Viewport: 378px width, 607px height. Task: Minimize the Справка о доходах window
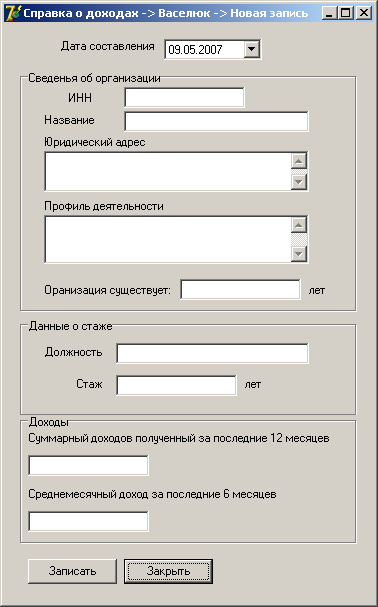(329, 14)
